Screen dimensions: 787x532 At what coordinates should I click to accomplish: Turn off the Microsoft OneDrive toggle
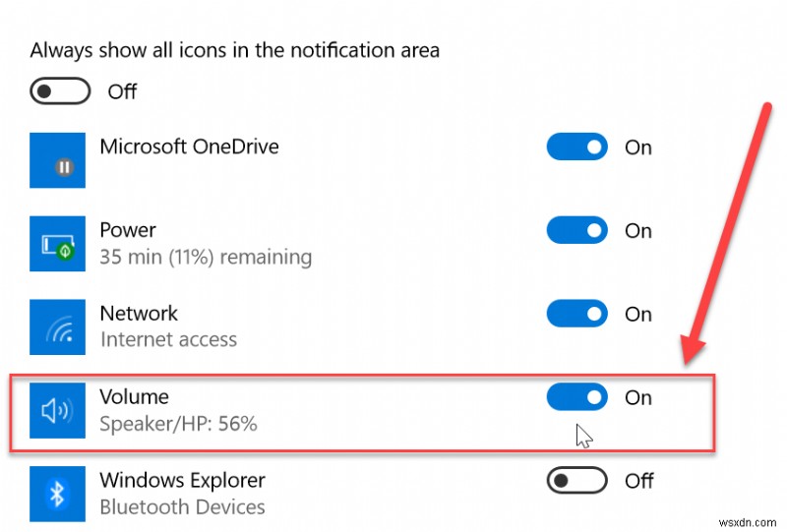[577, 148]
